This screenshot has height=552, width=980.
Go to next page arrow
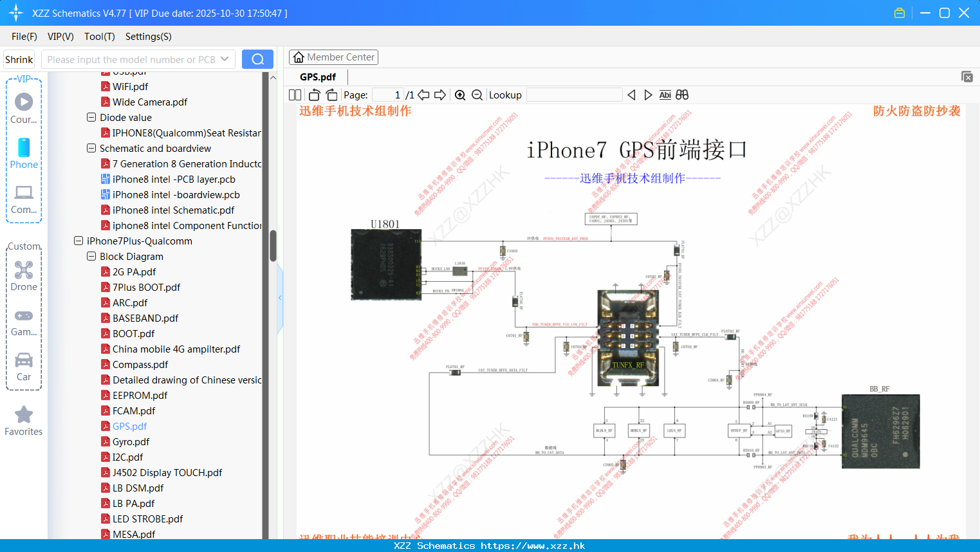(x=440, y=95)
